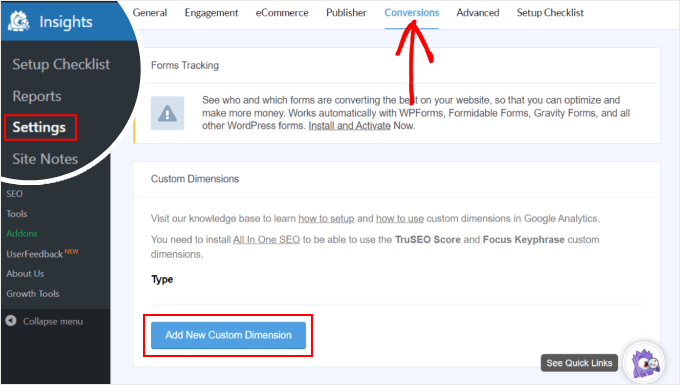Open UserFeedback in the sidebar
680x385 pixels.
tap(34, 254)
